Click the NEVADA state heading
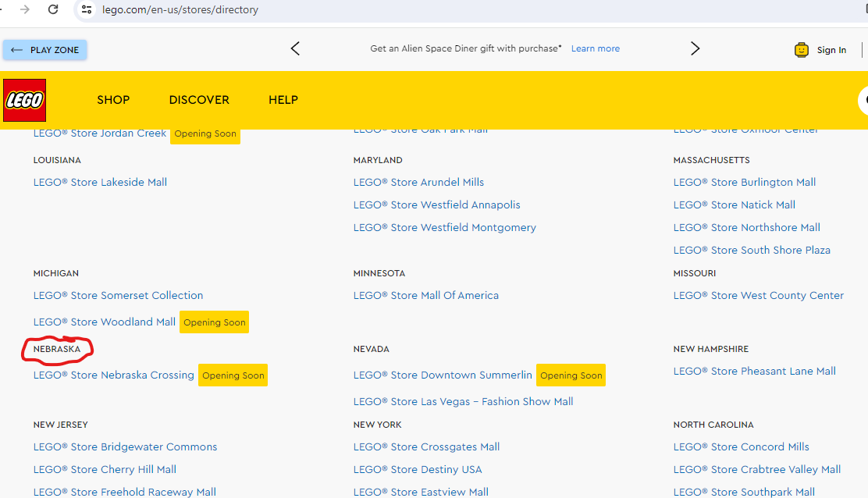 point(371,349)
